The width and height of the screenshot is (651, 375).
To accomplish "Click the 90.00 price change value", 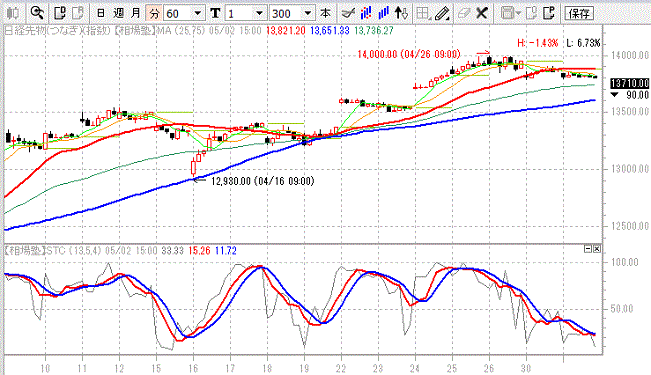I will coord(637,96).
